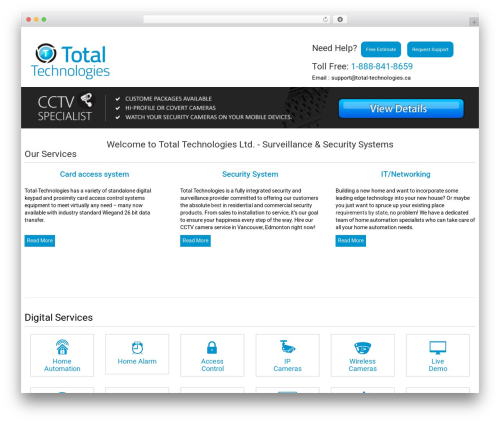The image size is (500, 423).
Task: Click the Home Alarm label text
Action: (x=137, y=361)
